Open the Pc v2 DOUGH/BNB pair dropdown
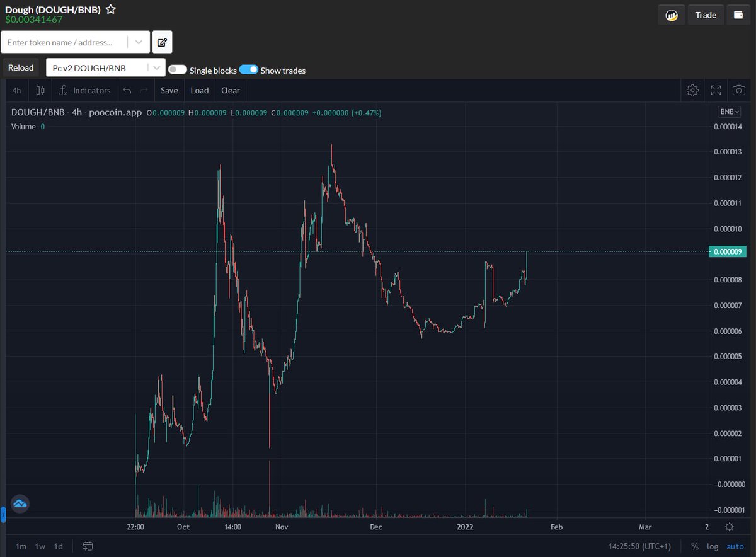 pyautogui.click(x=106, y=68)
